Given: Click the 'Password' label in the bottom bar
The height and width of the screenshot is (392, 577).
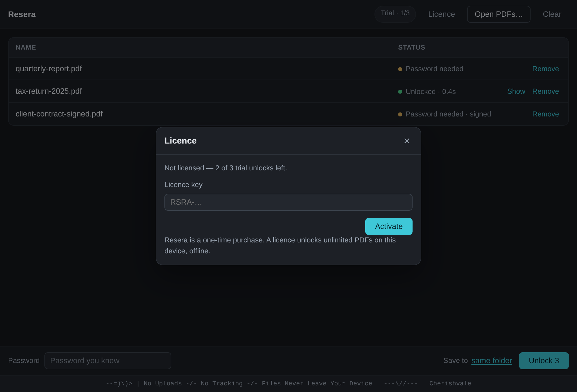Looking at the screenshot, I should [24, 361].
